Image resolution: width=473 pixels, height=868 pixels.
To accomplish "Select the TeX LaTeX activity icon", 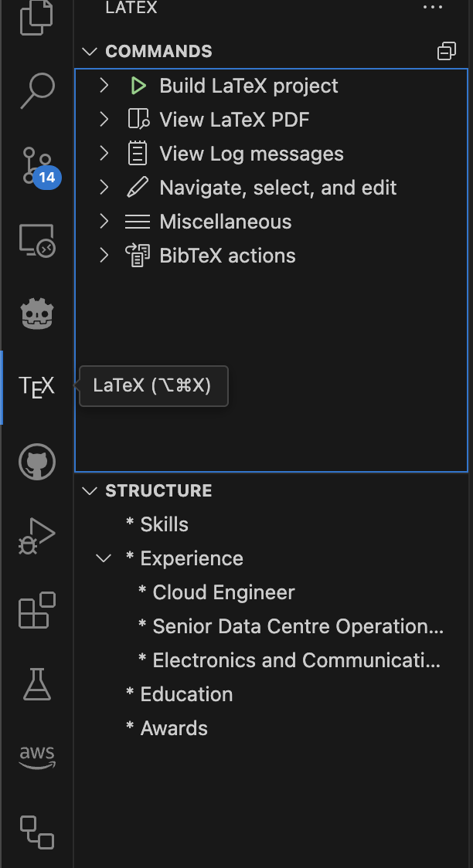I will pyautogui.click(x=37, y=386).
